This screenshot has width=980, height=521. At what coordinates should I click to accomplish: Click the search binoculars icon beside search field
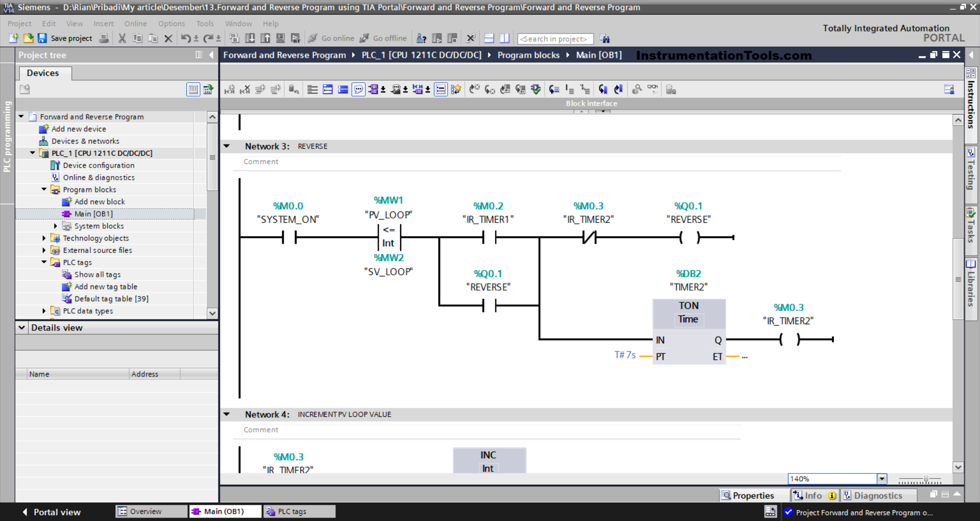[x=605, y=38]
